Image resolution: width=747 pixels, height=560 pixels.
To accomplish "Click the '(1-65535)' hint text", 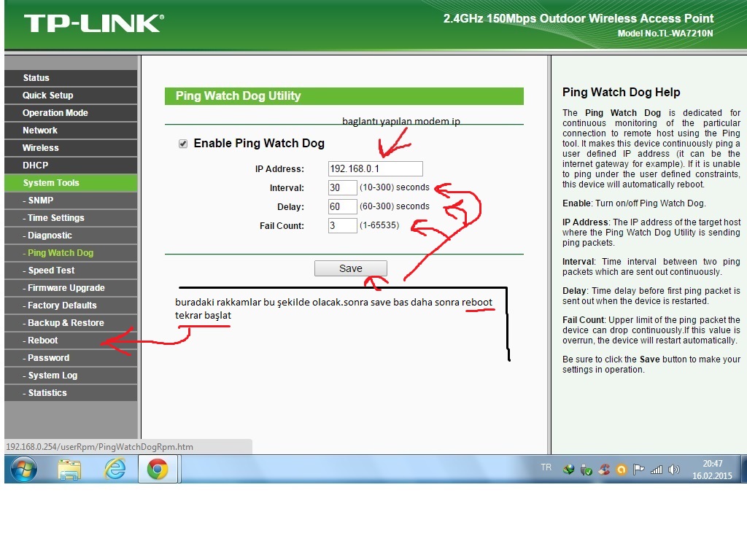I will click(379, 225).
